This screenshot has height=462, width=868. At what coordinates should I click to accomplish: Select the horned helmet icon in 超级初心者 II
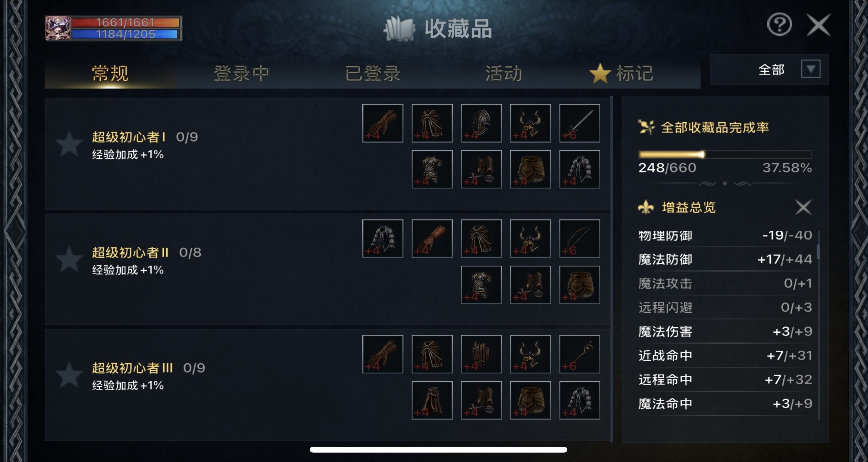tap(530, 238)
